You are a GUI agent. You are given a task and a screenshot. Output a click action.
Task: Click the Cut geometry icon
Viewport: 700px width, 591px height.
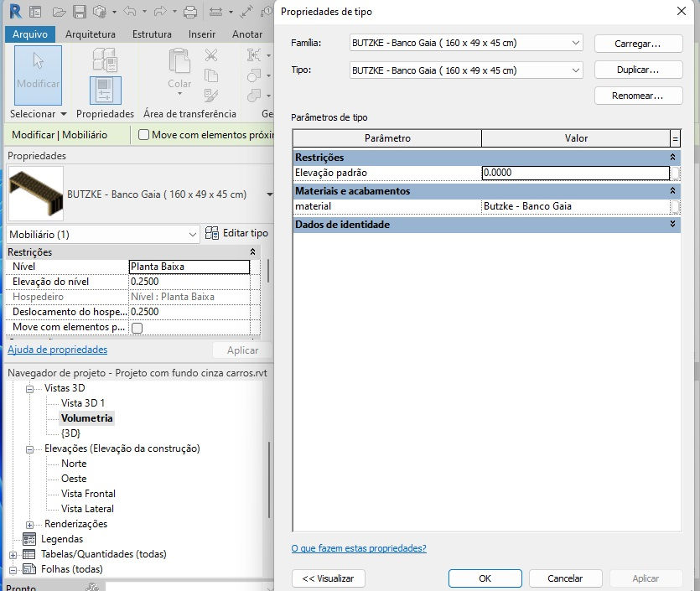coord(254,75)
